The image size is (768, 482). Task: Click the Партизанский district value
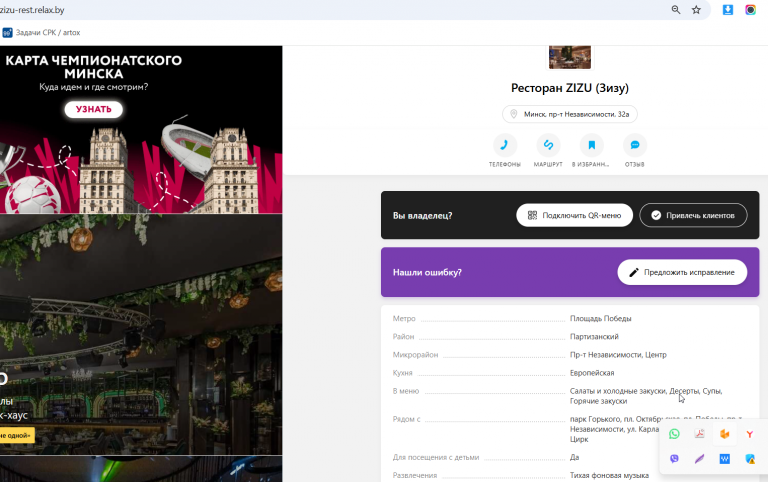pyautogui.click(x=594, y=337)
